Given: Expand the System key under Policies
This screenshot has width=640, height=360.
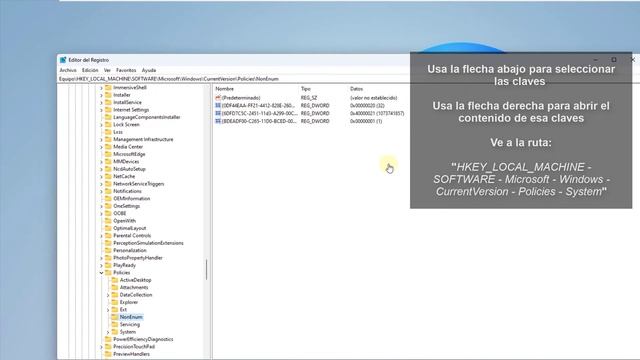Looking at the screenshot, I should pyautogui.click(x=108, y=332).
